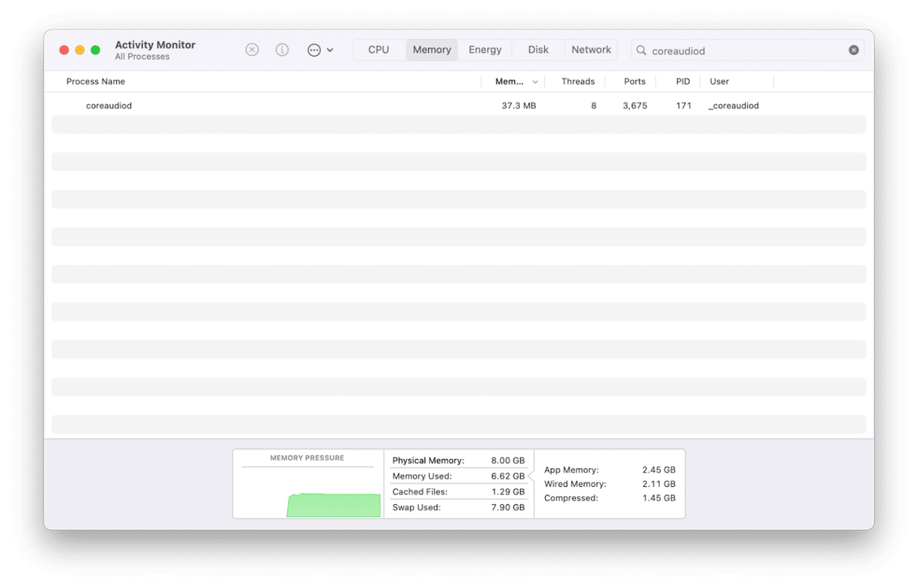Sort by the User column header
Image resolution: width=918 pixels, height=588 pixels.
click(x=719, y=82)
